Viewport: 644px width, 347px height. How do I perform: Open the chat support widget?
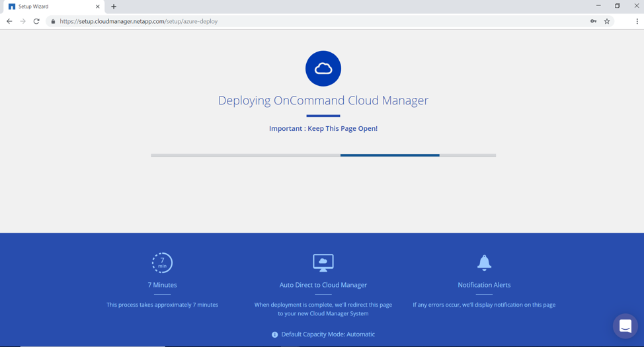pos(625,326)
